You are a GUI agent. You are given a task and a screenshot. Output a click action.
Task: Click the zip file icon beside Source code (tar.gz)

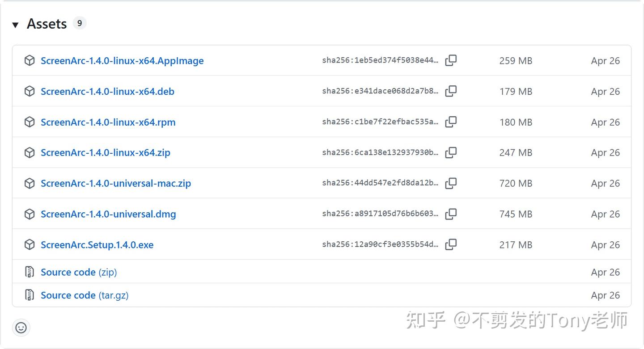[30, 295]
